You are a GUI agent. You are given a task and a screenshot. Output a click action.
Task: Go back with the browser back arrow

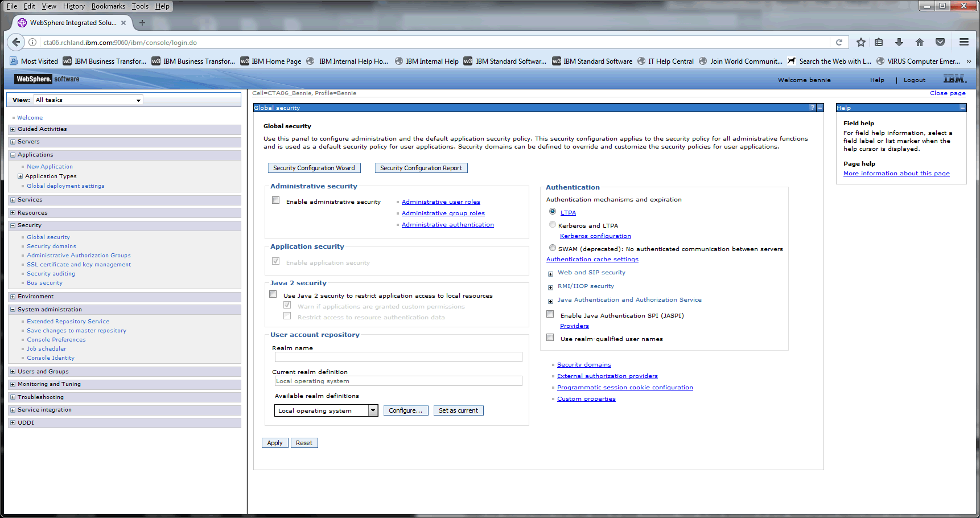click(16, 42)
